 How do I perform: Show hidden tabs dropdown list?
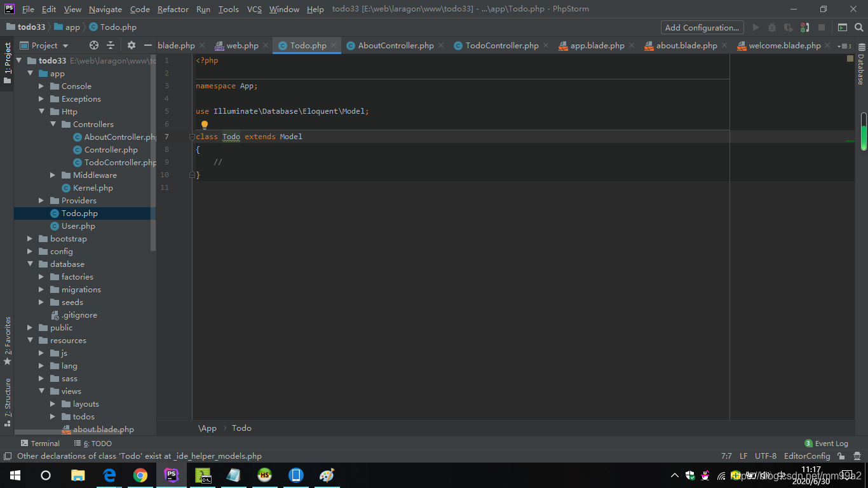pyautogui.click(x=844, y=46)
